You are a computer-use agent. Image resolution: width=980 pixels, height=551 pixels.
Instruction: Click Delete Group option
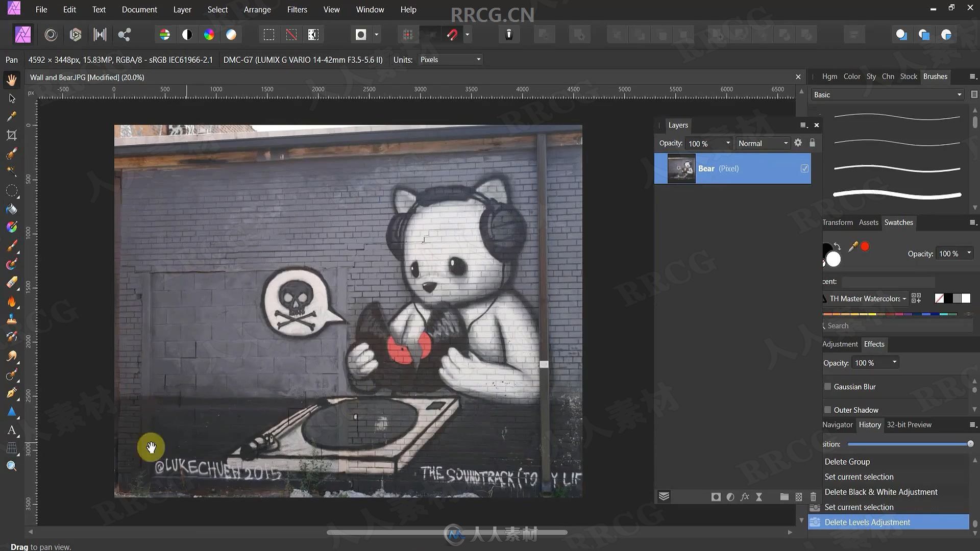(847, 462)
